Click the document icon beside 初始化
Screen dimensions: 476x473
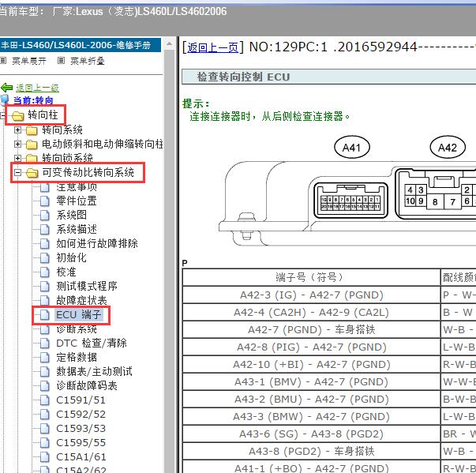45,258
